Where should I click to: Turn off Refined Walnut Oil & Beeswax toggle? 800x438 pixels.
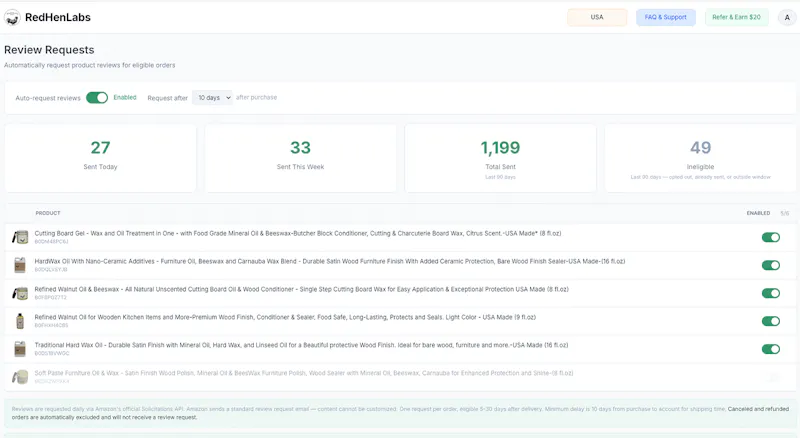click(x=770, y=293)
